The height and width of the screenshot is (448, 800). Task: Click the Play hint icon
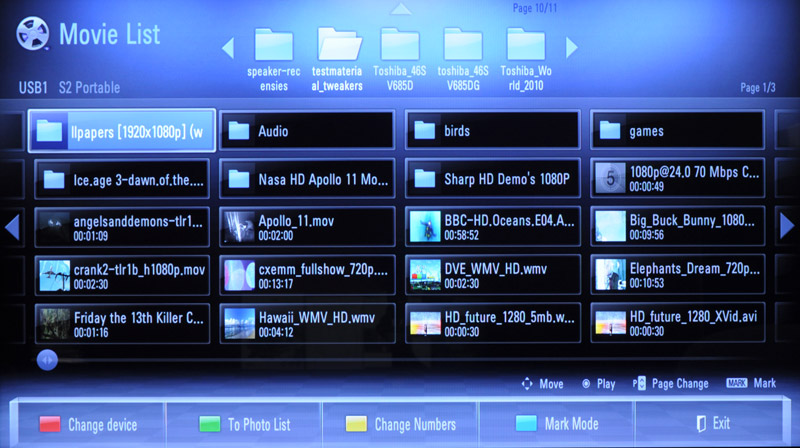tap(586, 384)
